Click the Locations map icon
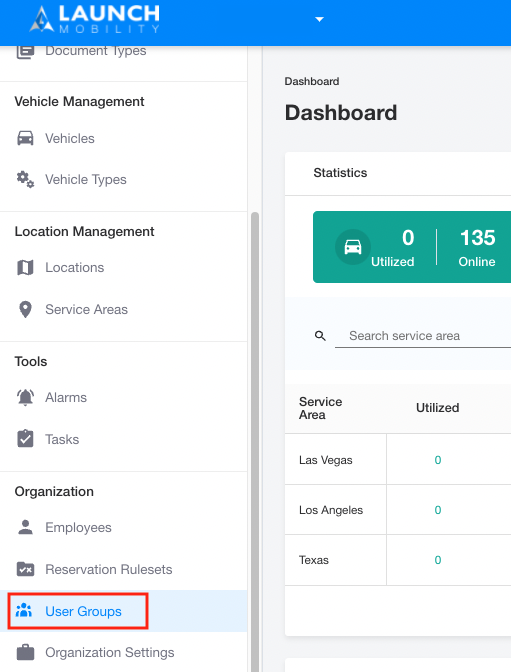511x672 pixels. pyautogui.click(x=25, y=267)
